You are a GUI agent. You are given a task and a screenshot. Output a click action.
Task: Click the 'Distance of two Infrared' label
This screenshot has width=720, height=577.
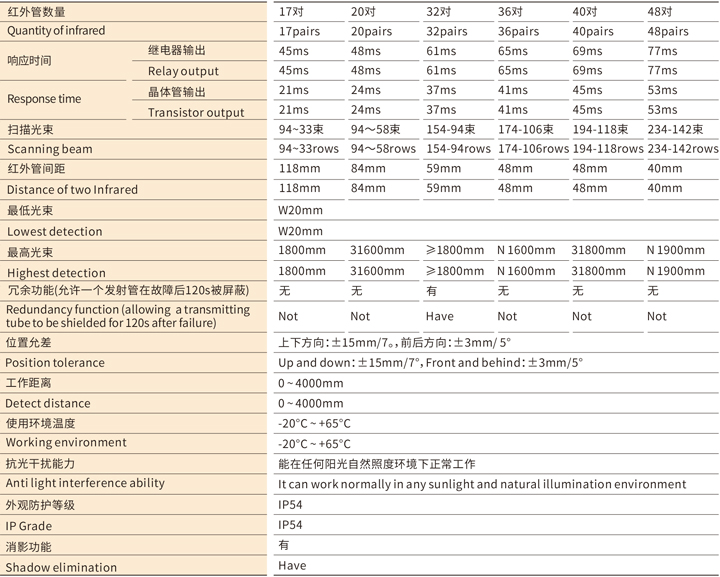coord(72,190)
